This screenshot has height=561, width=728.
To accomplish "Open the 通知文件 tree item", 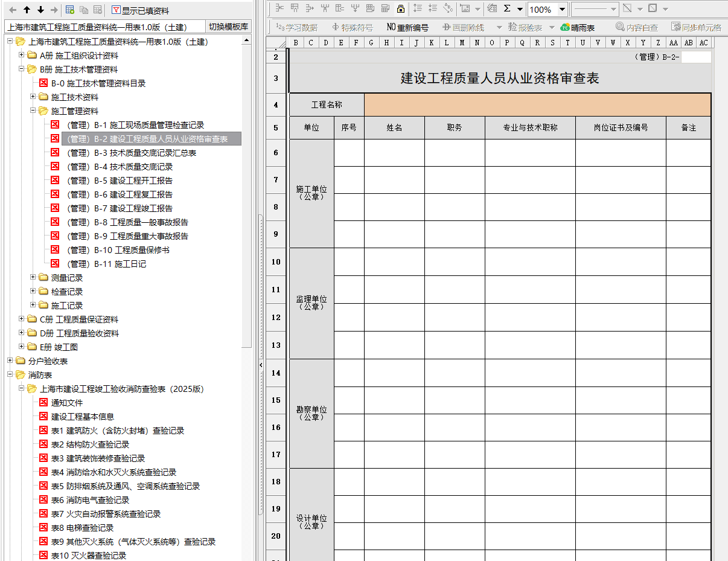I will 67,403.
